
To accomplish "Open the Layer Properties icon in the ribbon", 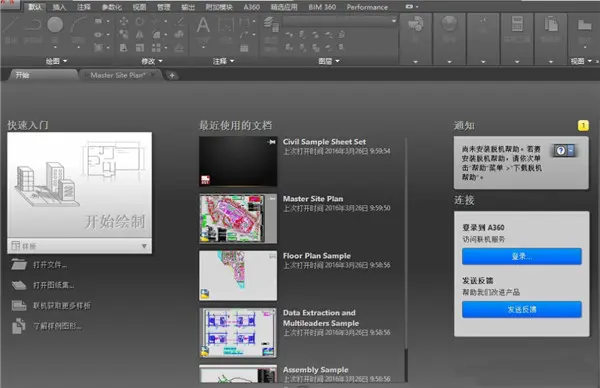I will [x=271, y=24].
